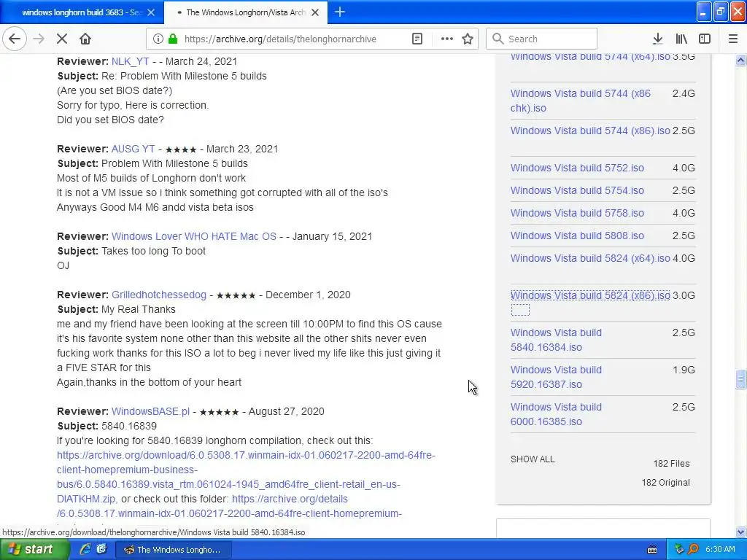Click the green padlock security icon
The width and height of the screenshot is (747, 560).
[172, 39]
